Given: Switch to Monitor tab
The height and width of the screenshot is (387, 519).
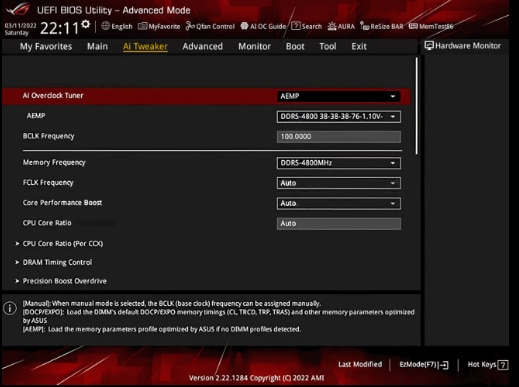Looking at the screenshot, I should pyautogui.click(x=254, y=46).
